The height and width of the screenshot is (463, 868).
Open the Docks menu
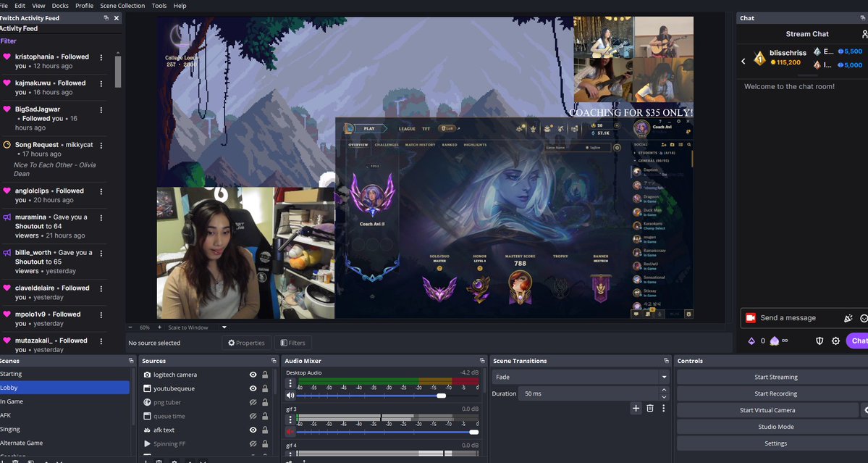(60, 6)
